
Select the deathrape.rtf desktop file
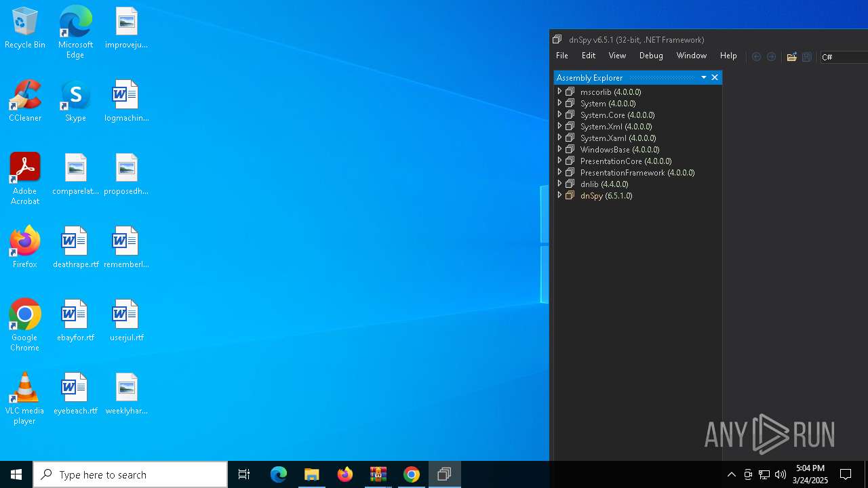[x=75, y=247]
